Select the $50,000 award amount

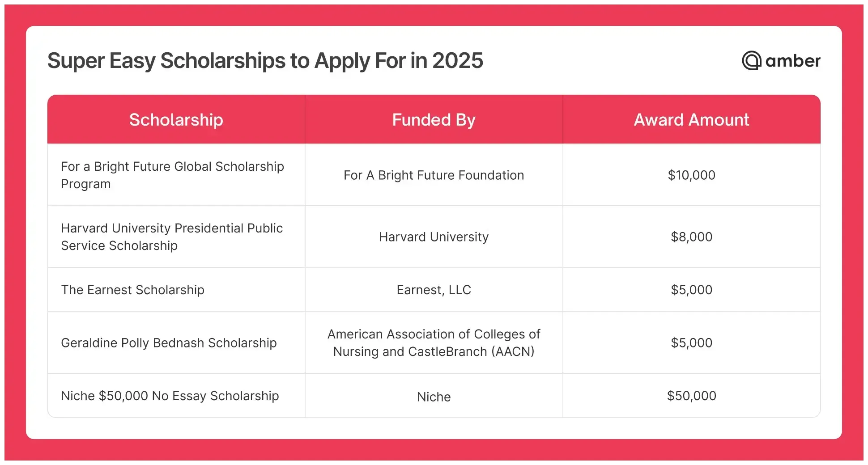691,396
